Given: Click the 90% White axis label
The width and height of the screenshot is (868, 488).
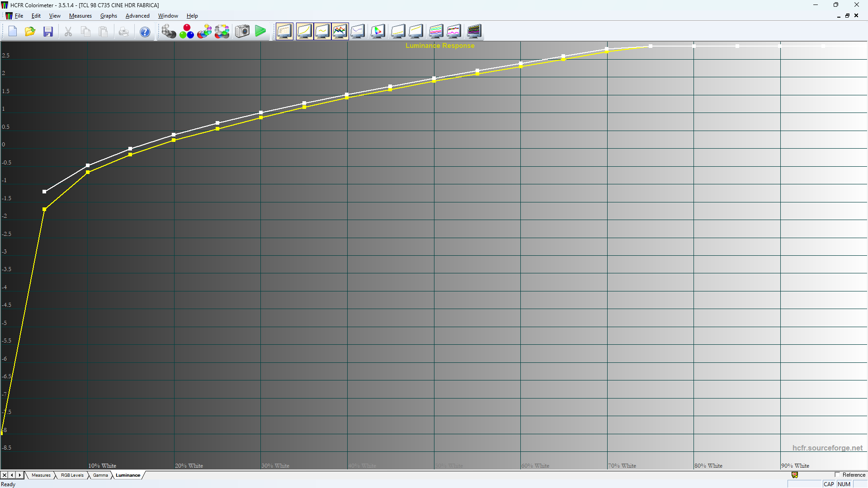Looking at the screenshot, I should 795,466.
